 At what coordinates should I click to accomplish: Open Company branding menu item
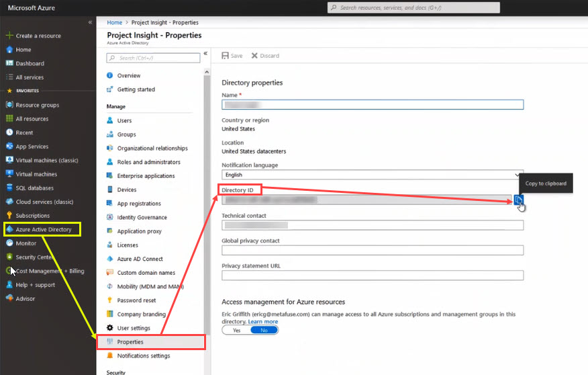pyautogui.click(x=142, y=315)
